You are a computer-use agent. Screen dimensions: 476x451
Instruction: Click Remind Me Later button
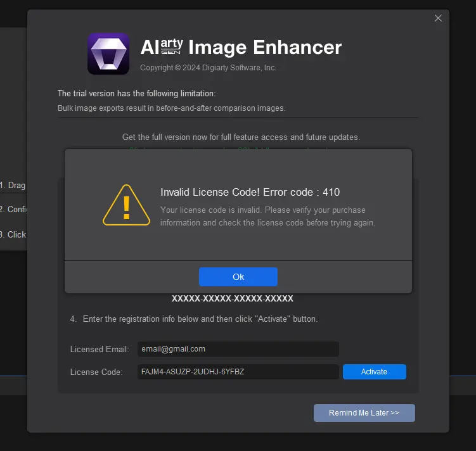pyautogui.click(x=364, y=413)
